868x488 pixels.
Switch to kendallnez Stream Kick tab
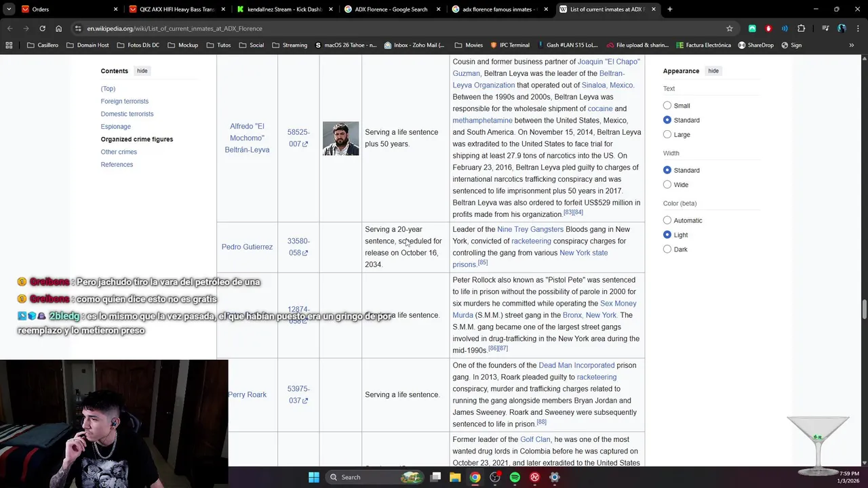[x=284, y=9]
